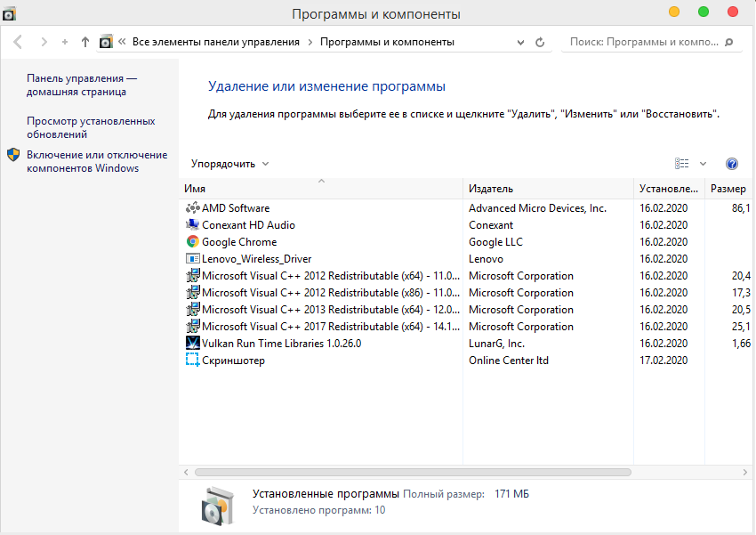Click the installed programs disc icon
756x535 pixels.
click(217, 506)
